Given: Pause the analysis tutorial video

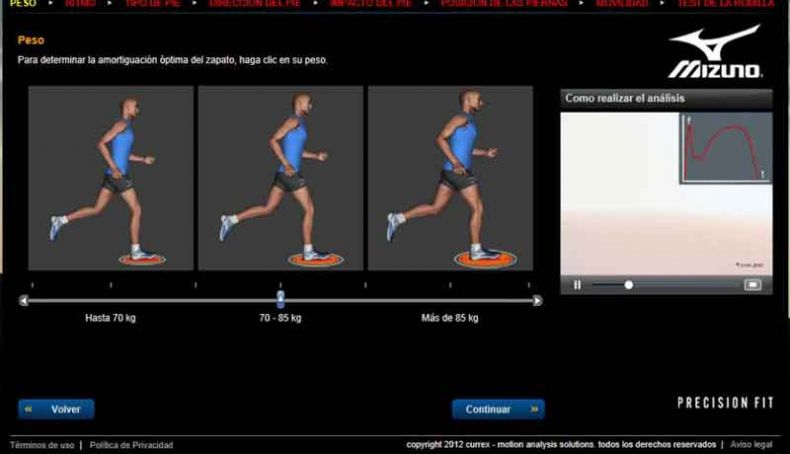Looking at the screenshot, I should point(577,285).
